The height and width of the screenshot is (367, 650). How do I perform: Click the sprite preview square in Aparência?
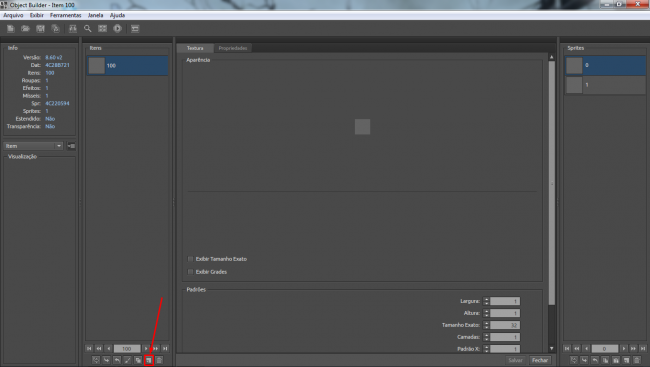point(362,127)
